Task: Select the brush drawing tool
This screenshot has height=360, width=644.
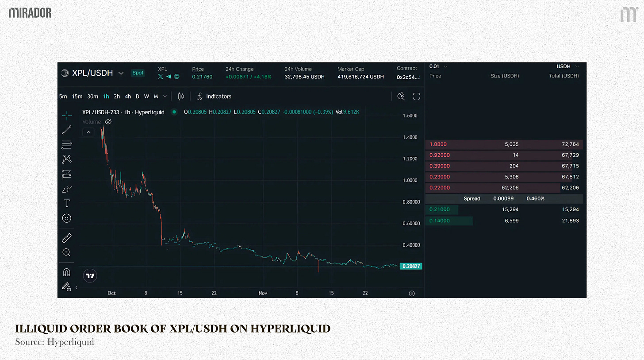Action: [67, 189]
